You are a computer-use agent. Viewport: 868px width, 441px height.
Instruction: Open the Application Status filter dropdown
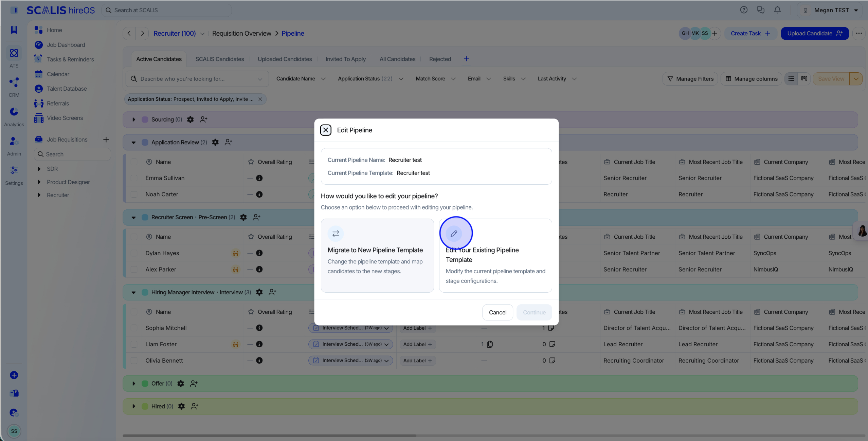click(x=370, y=79)
